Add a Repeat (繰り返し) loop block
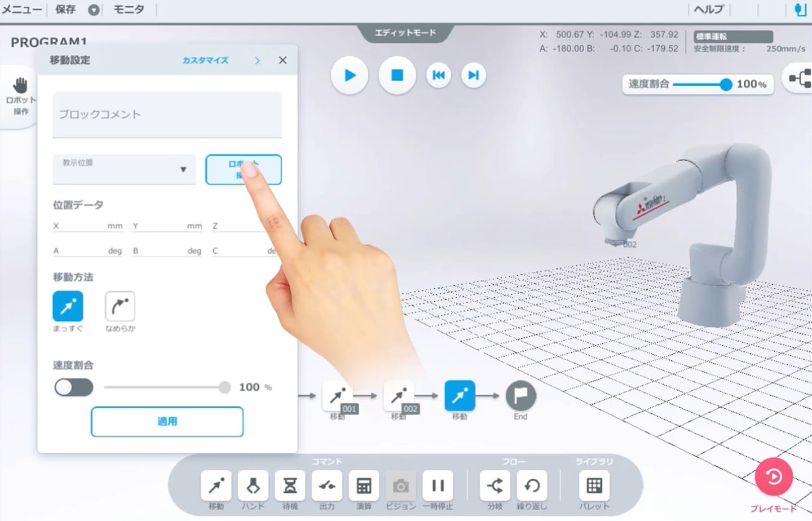The width and height of the screenshot is (812, 521). tap(532, 485)
